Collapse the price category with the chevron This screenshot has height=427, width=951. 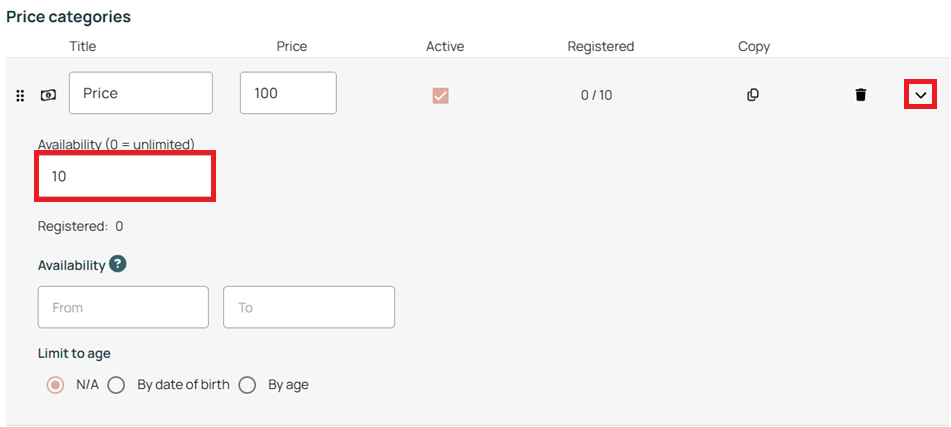[x=921, y=95]
